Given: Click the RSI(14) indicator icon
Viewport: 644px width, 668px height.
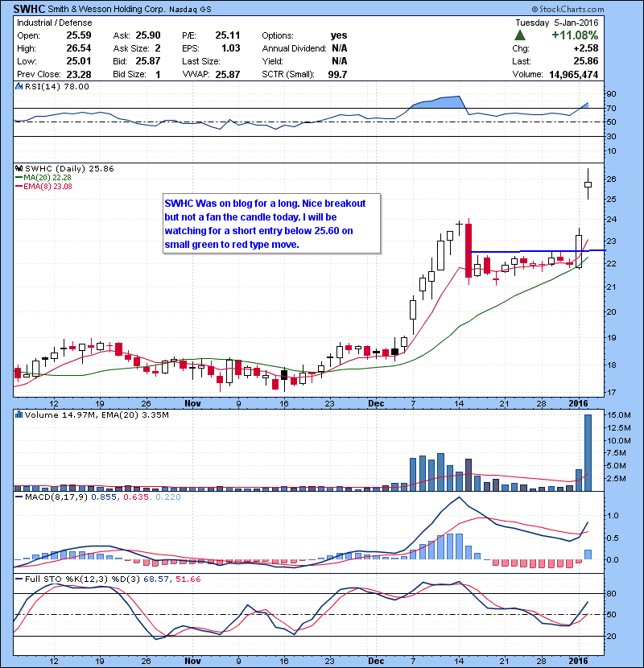Looking at the screenshot, I should click(x=19, y=86).
